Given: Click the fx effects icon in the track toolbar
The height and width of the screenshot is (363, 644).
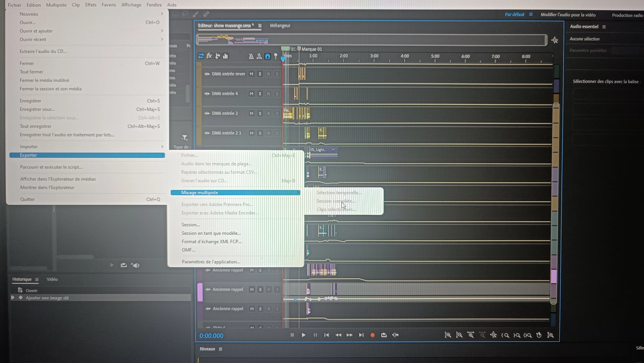Looking at the screenshot, I should [209, 56].
